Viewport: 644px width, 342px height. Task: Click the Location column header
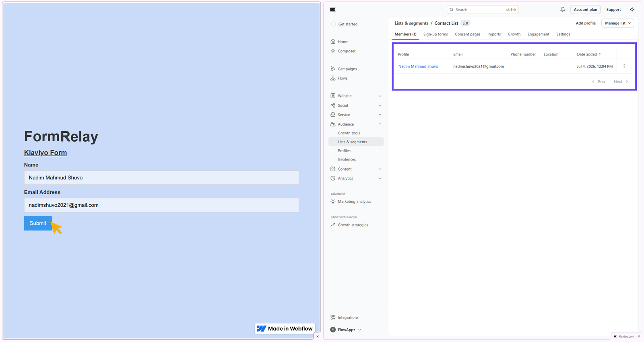[x=551, y=54]
